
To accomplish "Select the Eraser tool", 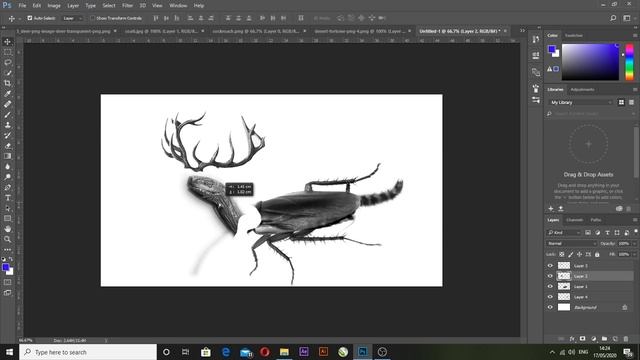I will point(7,146).
